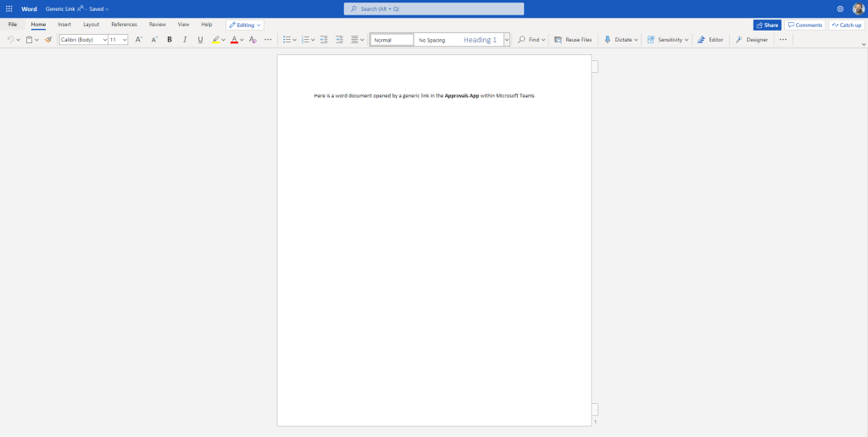This screenshot has height=437, width=868.
Task: Open the Calibri (Body) font dropdown
Action: tap(83, 40)
